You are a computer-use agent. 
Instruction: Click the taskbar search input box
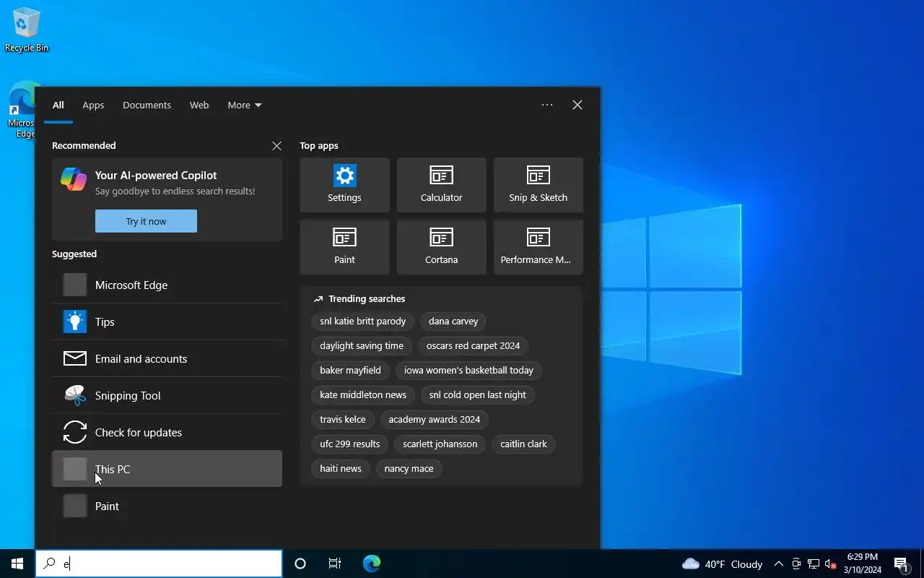point(159,564)
